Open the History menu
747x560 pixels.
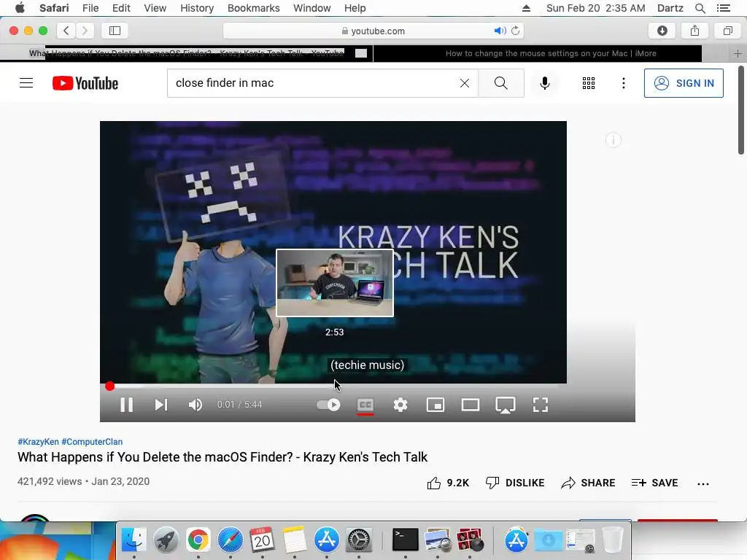197,8
